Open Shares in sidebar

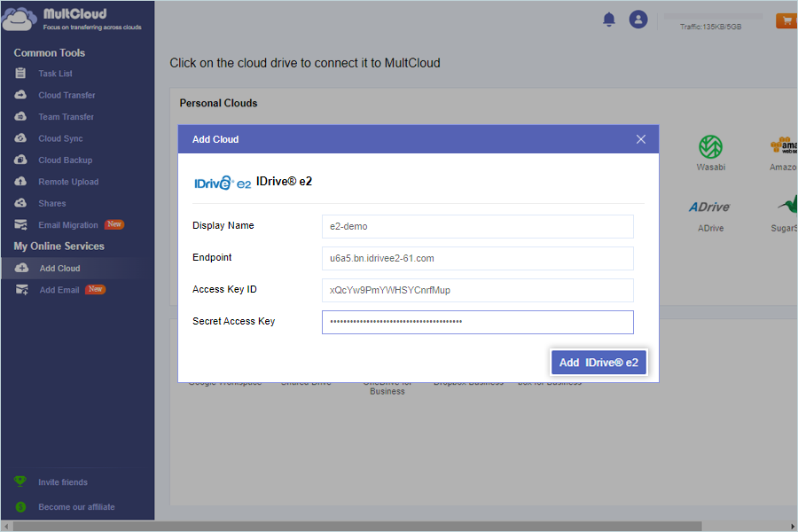[52, 203]
